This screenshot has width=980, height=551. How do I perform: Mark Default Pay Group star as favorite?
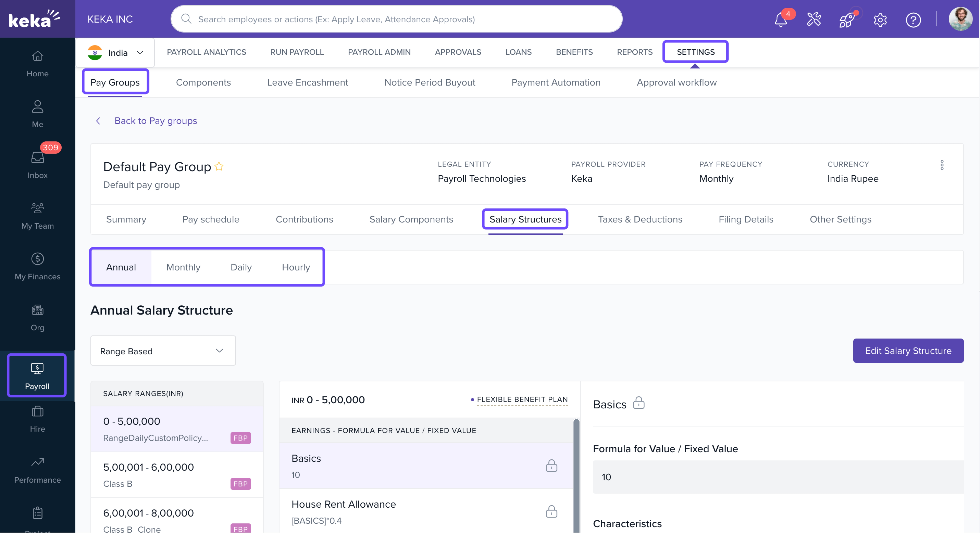pos(219,166)
